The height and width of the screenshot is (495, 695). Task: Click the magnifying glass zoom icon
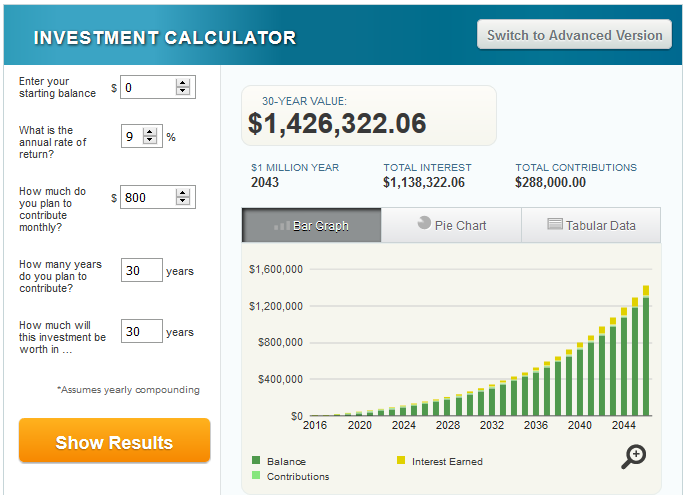point(633,456)
